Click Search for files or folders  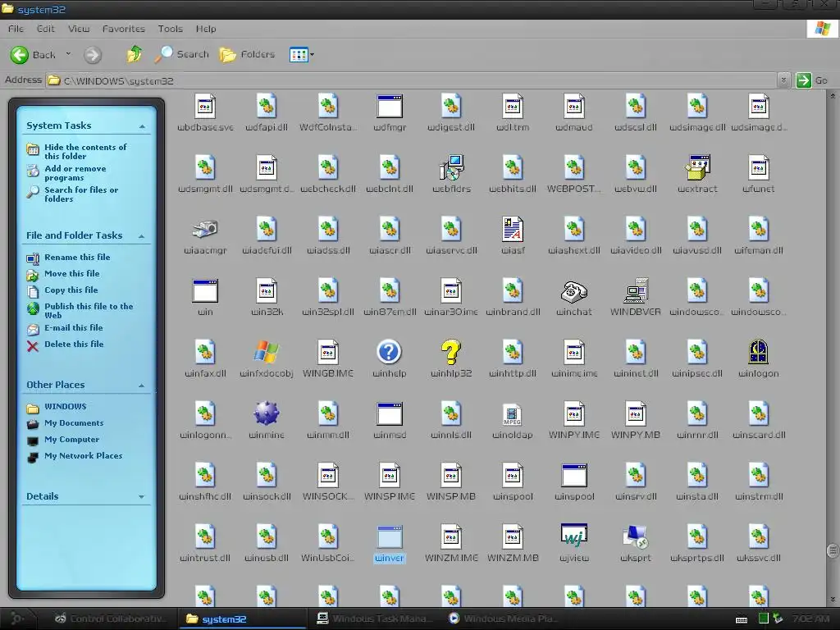[81, 194]
